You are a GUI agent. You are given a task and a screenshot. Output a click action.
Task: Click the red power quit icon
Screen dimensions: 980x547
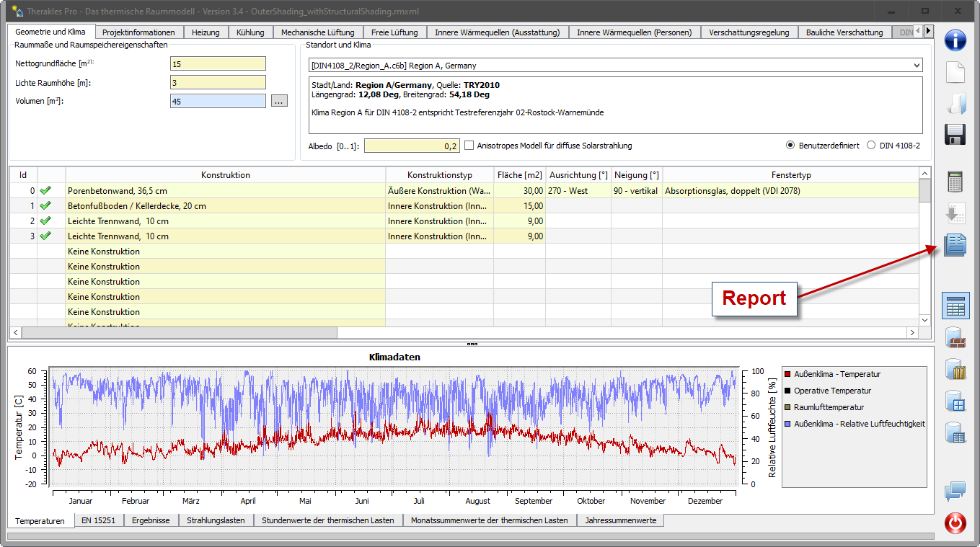tap(955, 522)
